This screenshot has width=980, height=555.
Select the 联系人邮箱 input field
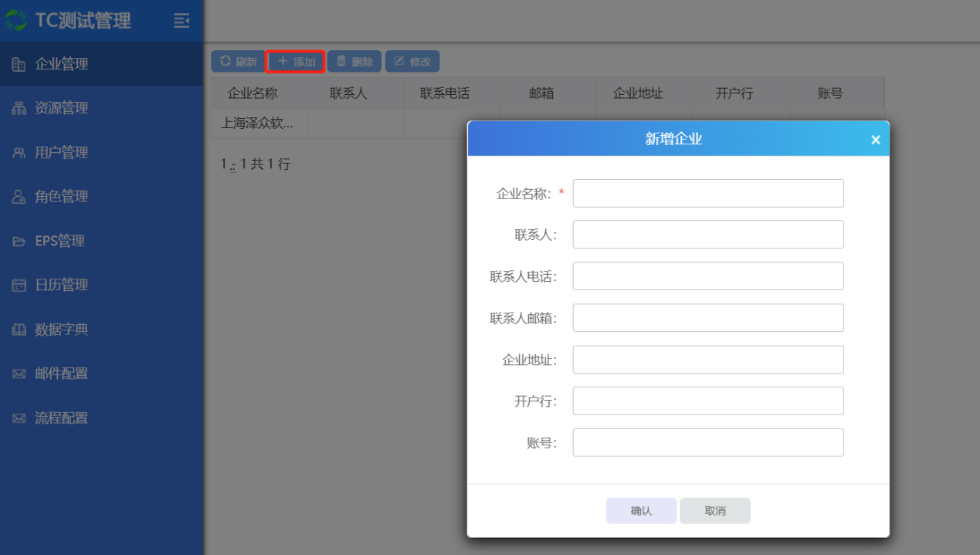707,318
